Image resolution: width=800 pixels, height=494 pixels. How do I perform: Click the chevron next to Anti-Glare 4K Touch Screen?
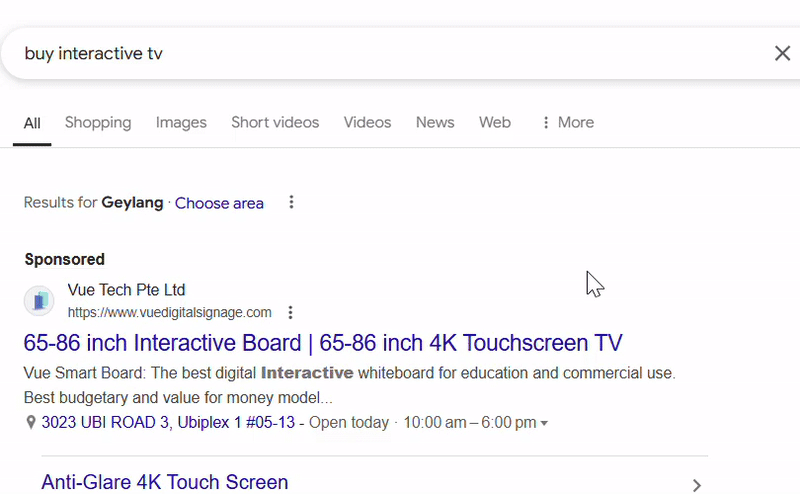tap(697, 485)
